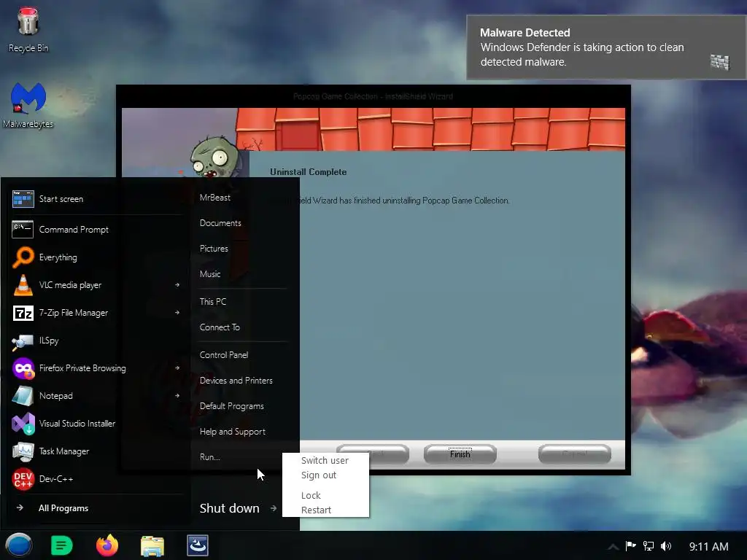Click the Start screen tile icon

23,199
